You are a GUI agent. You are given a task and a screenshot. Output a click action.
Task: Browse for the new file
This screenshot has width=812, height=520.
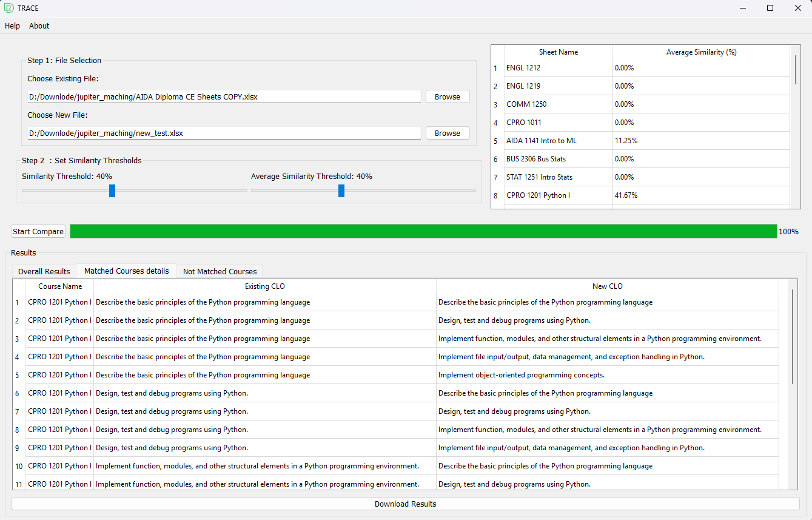coord(448,133)
